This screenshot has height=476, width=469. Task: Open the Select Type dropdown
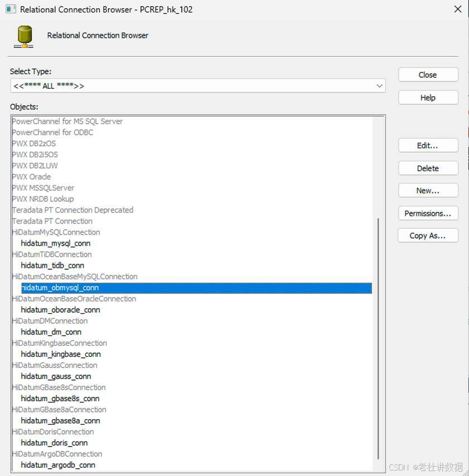tap(198, 86)
